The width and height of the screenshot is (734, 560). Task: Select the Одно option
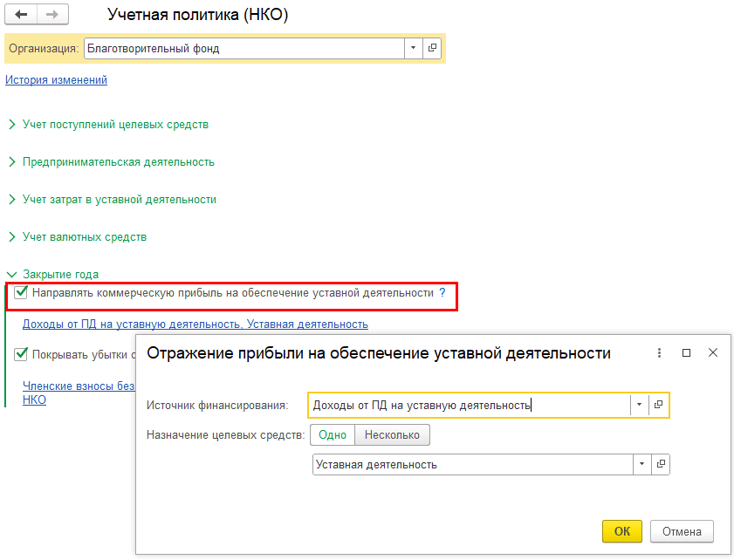[333, 434]
